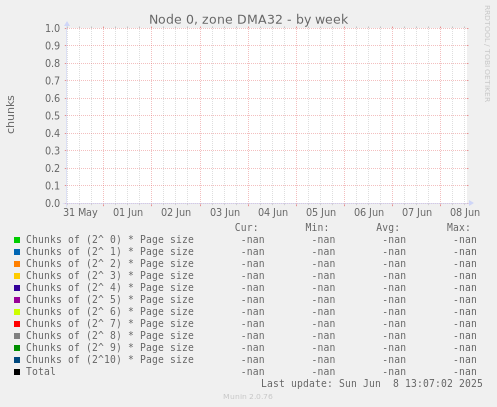Click legend text 'Chunks of (2^ 9) * Page size'

[x=110, y=348]
